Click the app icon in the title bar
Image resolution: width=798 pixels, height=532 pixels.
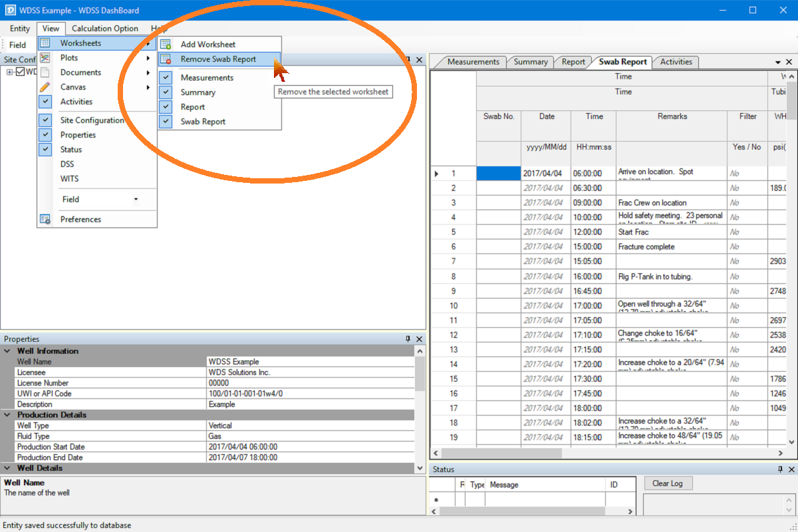coord(9,10)
